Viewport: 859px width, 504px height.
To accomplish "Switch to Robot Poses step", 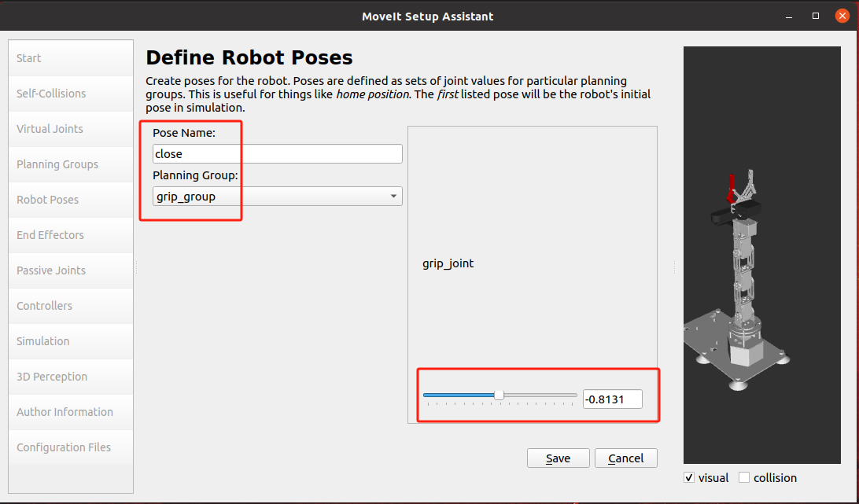I will click(71, 200).
